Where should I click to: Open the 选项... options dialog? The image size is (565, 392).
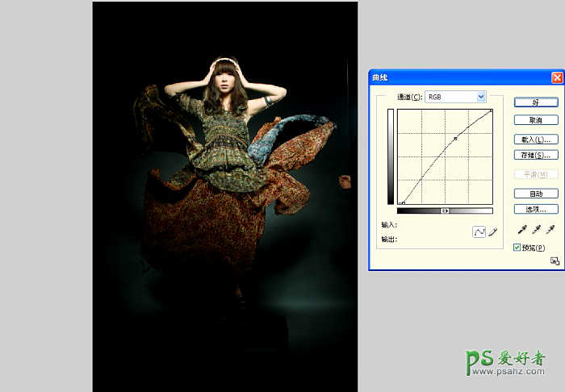click(536, 209)
